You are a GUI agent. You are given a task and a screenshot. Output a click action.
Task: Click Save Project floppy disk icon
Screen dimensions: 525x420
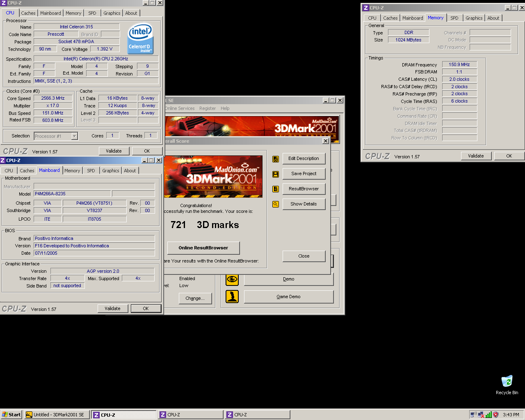(x=276, y=174)
